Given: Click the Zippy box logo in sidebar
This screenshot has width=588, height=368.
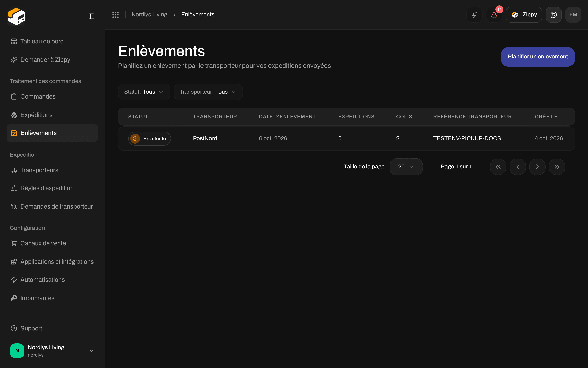Looking at the screenshot, I should point(16,16).
